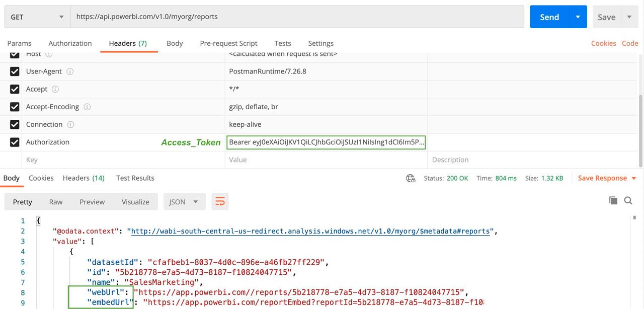This screenshot has height=309, width=644.
Task: Click the SalesMarketing name value
Action: (162, 282)
